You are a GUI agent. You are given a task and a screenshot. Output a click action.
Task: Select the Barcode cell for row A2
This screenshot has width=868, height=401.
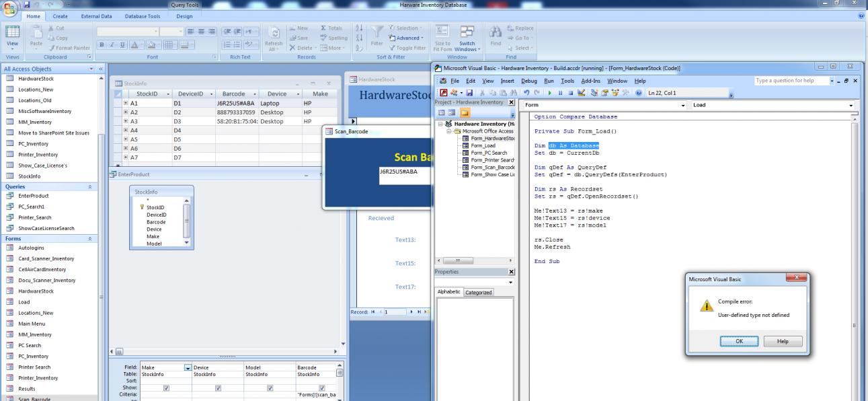237,112
